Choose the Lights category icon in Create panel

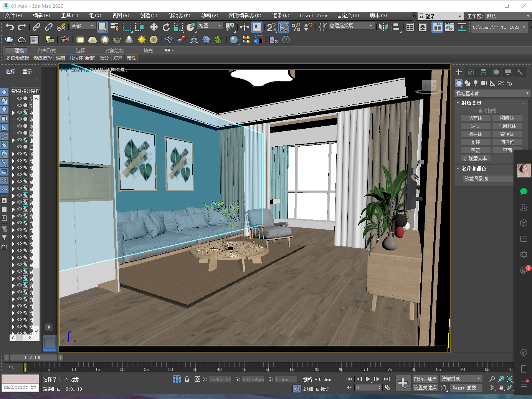[x=476, y=83]
